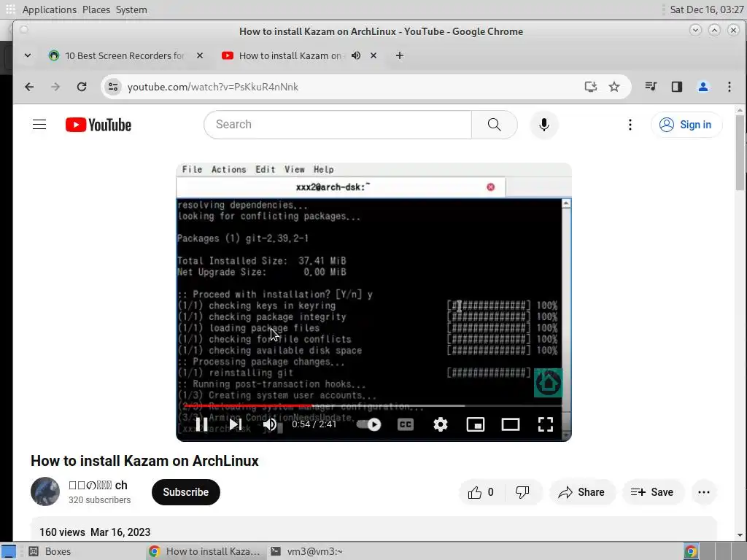Open the YouTube hamburger guide menu
This screenshot has height=560, width=747.
(39, 125)
